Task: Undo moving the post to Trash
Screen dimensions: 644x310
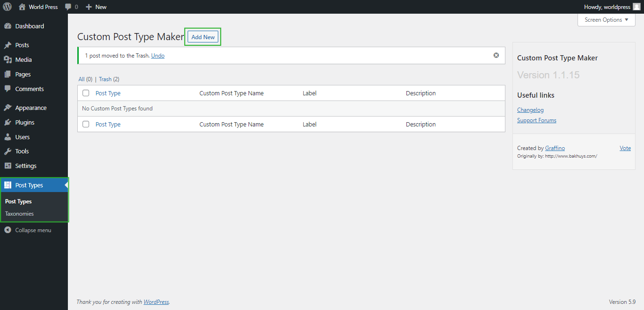Action: pyautogui.click(x=157, y=55)
